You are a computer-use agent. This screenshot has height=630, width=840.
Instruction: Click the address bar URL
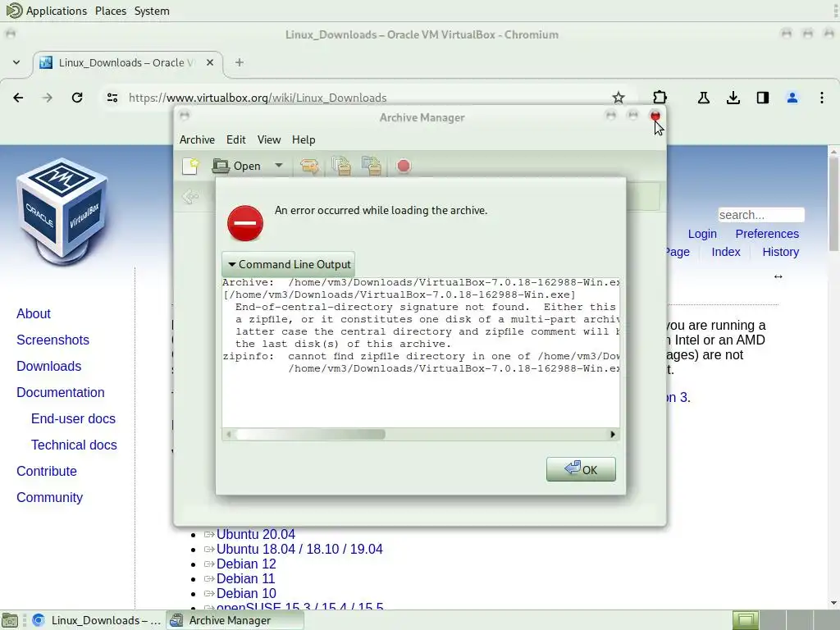click(258, 98)
